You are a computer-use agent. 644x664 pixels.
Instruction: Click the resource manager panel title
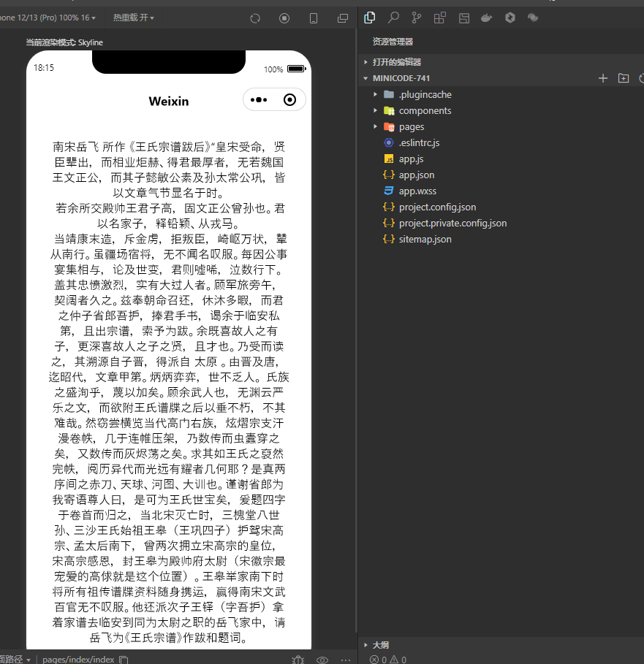[393, 42]
